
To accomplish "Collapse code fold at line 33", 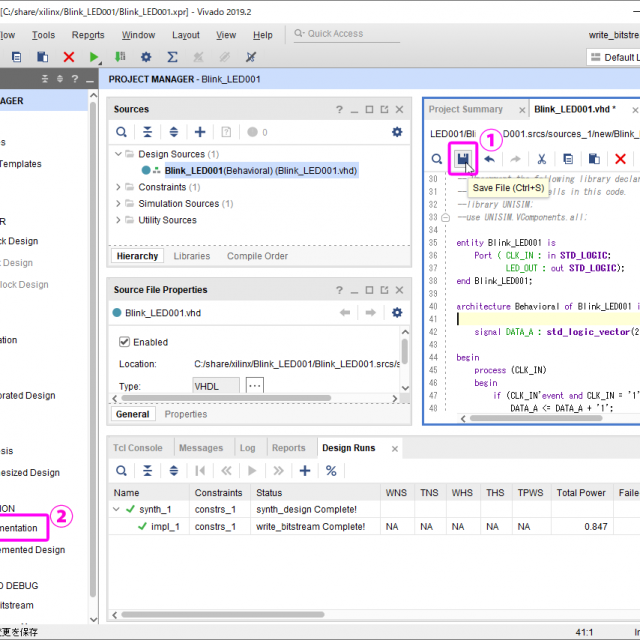I will [446, 217].
